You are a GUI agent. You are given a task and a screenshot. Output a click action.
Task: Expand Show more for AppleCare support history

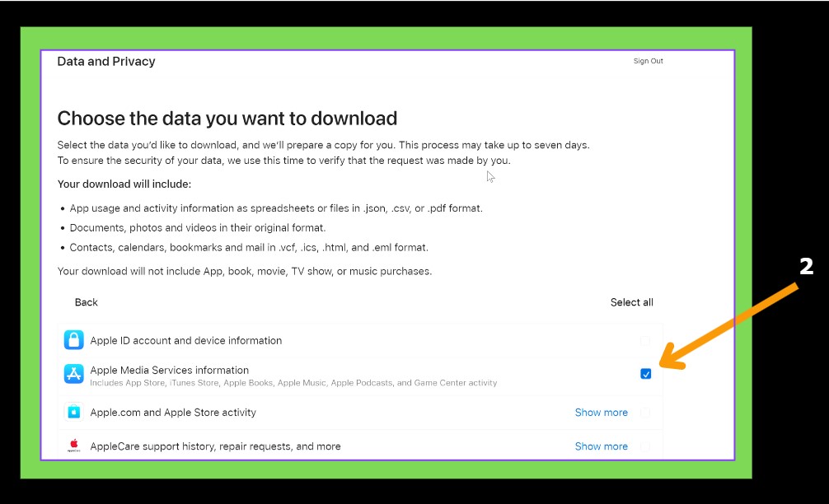(x=601, y=446)
